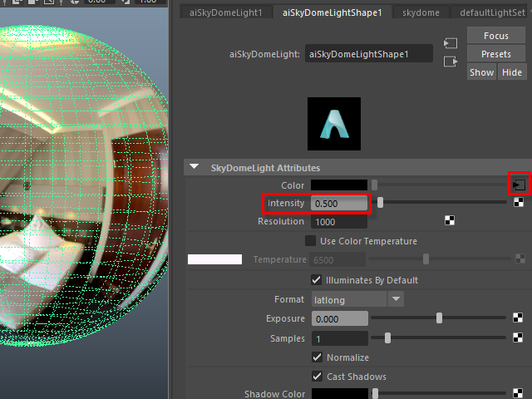Click the Resolution map checker icon
This screenshot has height=399, width=532.
451,221
